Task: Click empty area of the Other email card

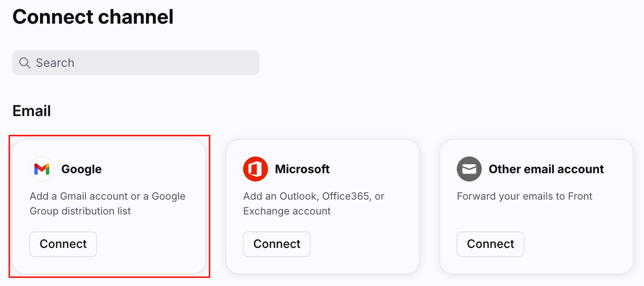Action: click(x=581, y=244)
